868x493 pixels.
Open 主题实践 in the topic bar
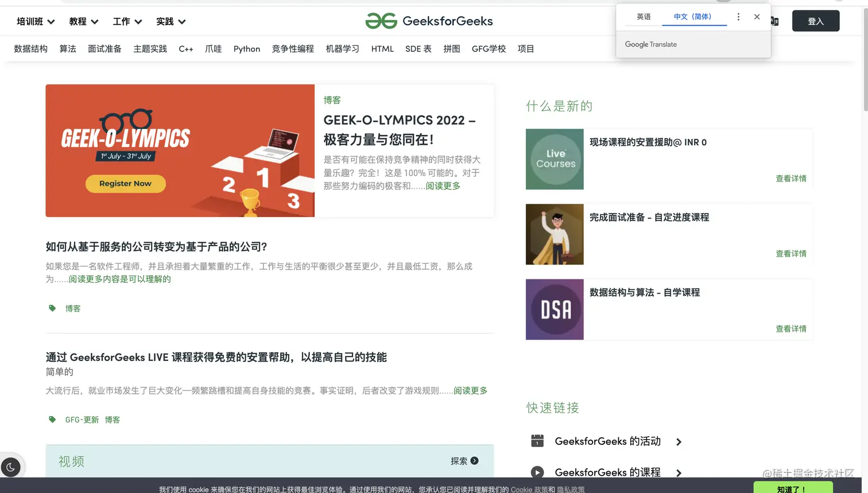150,49
